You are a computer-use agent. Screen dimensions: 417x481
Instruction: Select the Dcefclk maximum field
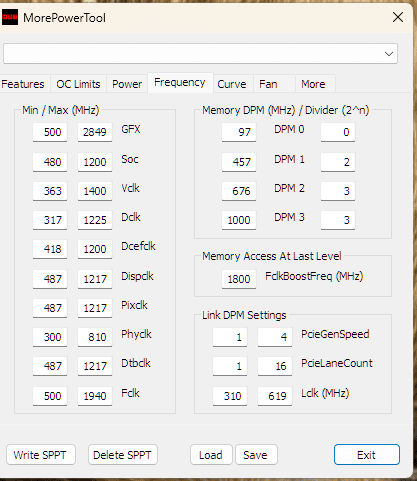[x=95, y=249]
